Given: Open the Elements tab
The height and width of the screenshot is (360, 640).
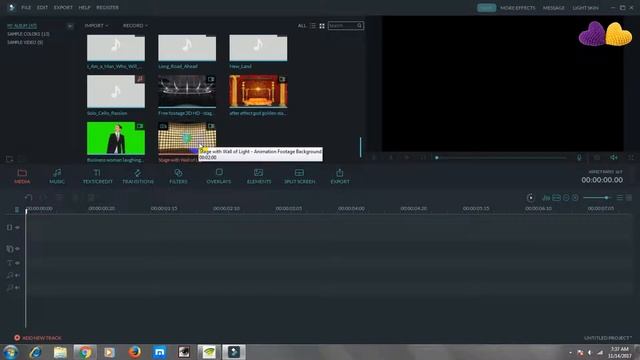Looking at the screenshot, I should 259,176.
